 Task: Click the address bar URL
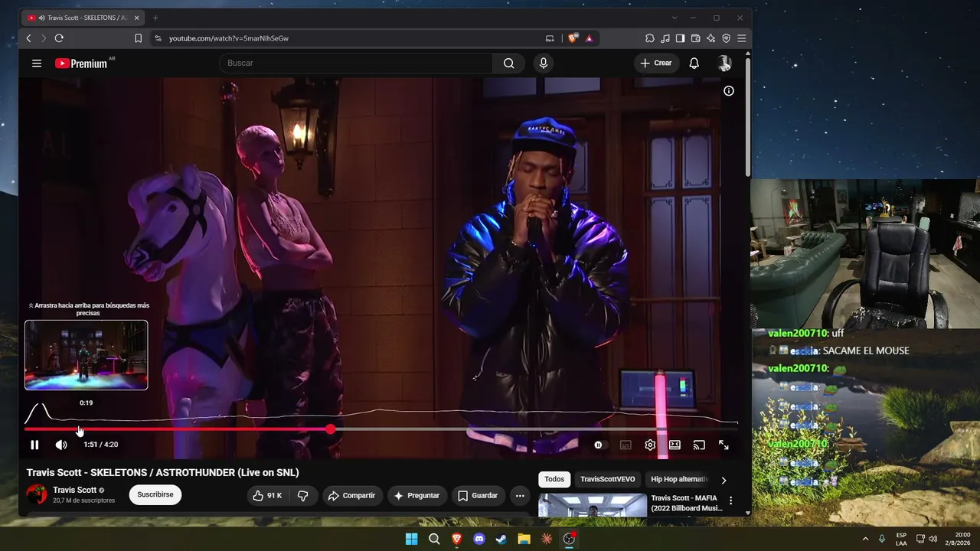229,38
